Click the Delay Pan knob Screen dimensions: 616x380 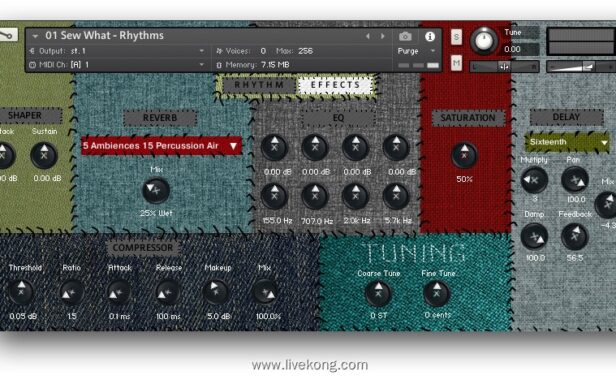click(x=575, y=180)
